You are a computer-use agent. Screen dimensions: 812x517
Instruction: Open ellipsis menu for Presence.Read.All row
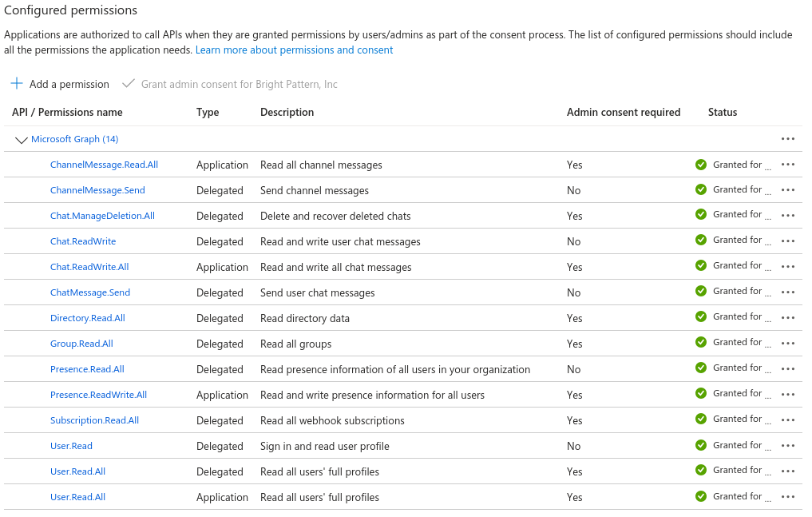pos(788,369)
